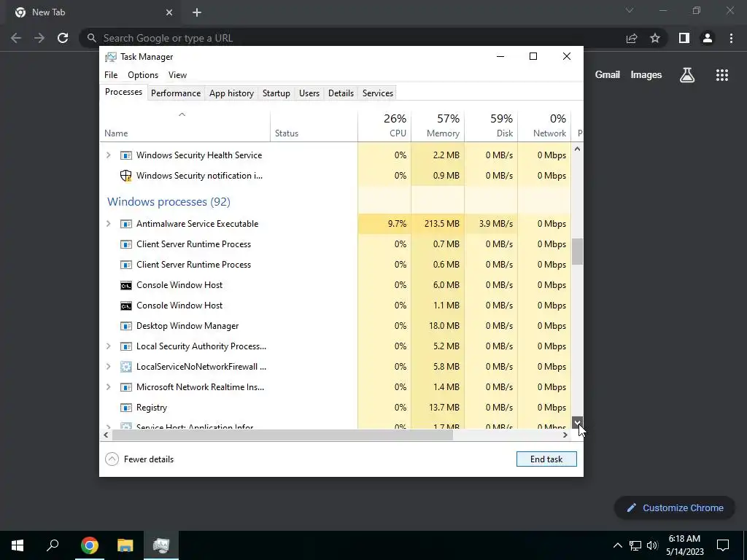Switch to the Users tab
Screen dimensions: 747x560
click(x=309, y=93)
